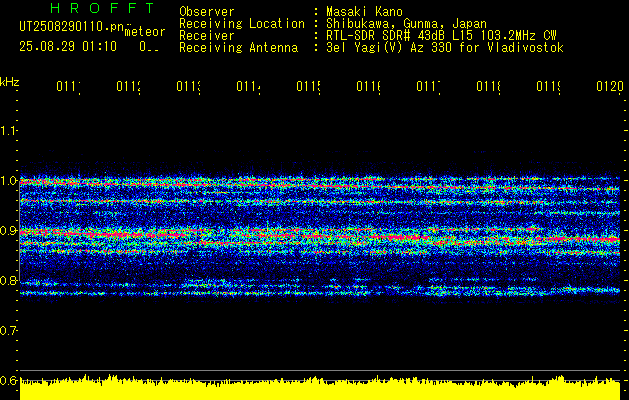
Task: Click the word 'meteor' under the file name
Action: pyautogui.click(x=145, y=32)
